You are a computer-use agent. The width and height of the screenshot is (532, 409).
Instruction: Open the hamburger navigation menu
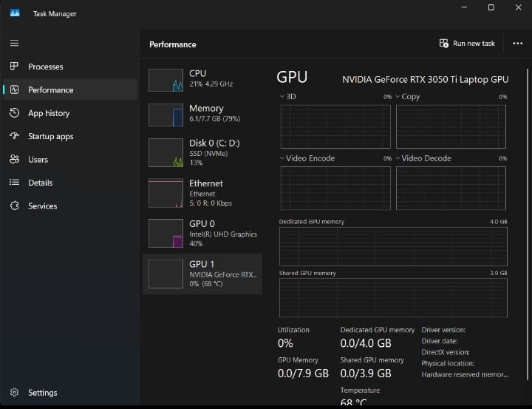pos(14,43)
